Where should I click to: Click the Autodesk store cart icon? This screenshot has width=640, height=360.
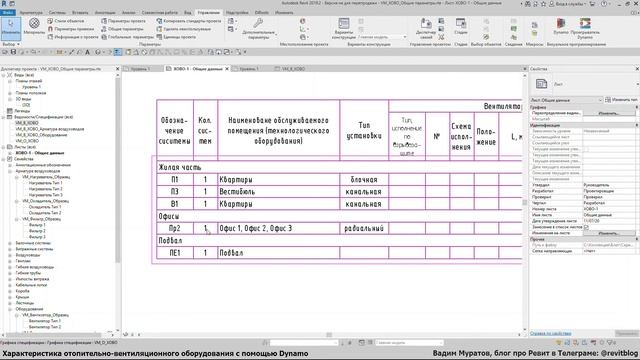point(592,4)
